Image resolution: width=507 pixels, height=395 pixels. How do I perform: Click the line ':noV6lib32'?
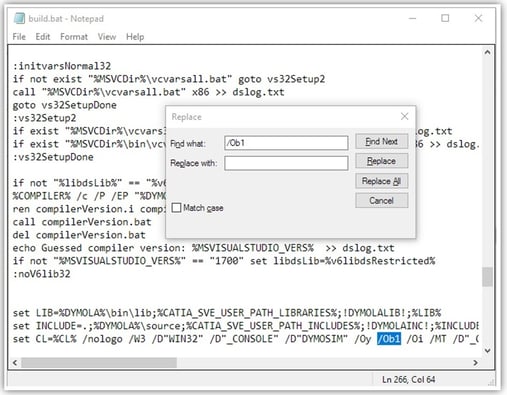coord(42,274)
